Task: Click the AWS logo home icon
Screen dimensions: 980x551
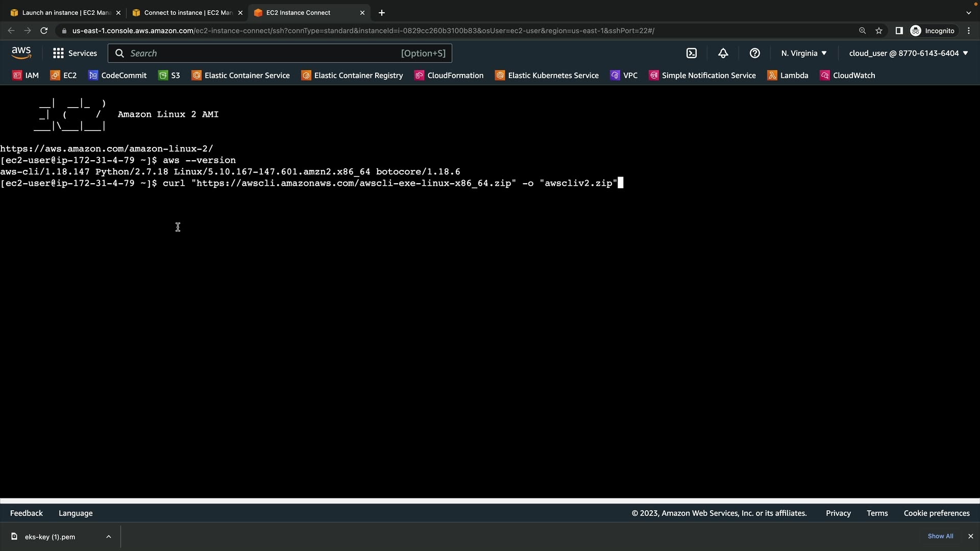Action: [21, 53]
